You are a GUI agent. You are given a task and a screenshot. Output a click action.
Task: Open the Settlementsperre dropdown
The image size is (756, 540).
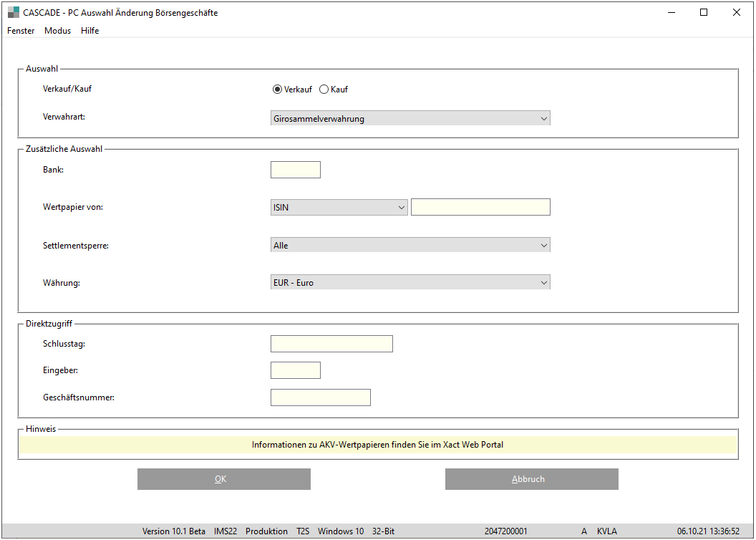(x=410, y=246)
